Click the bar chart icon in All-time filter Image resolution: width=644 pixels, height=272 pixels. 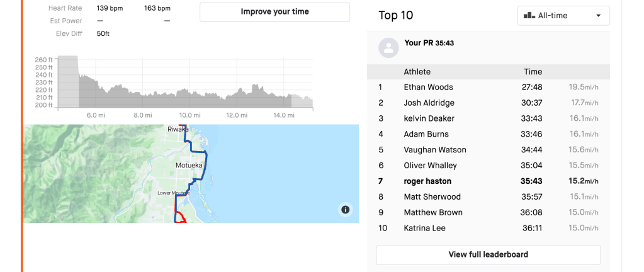coord(529,16)
